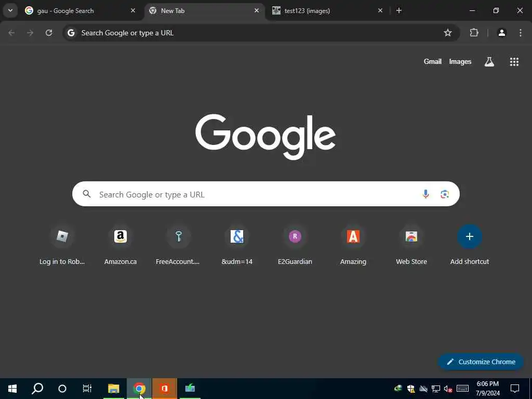
Task: Open the green taskbar app after Office
Action: coord(190,389)
